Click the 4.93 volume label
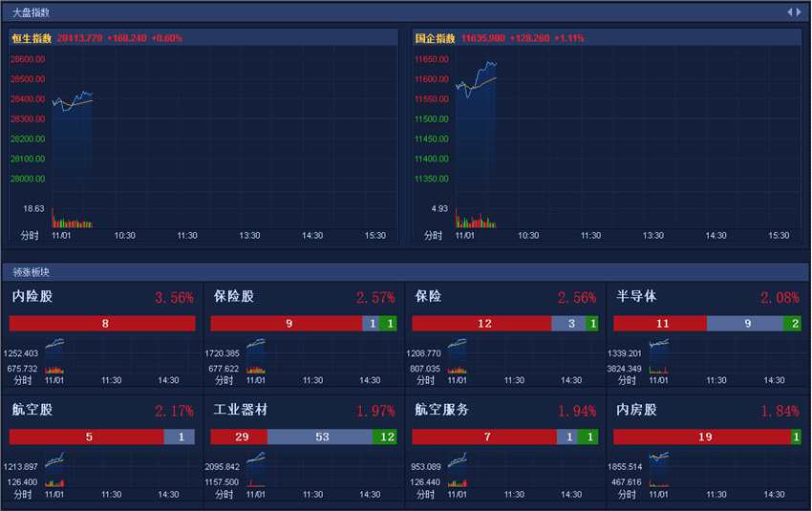This screenshot has width=812, height=511. pos(439,208)
